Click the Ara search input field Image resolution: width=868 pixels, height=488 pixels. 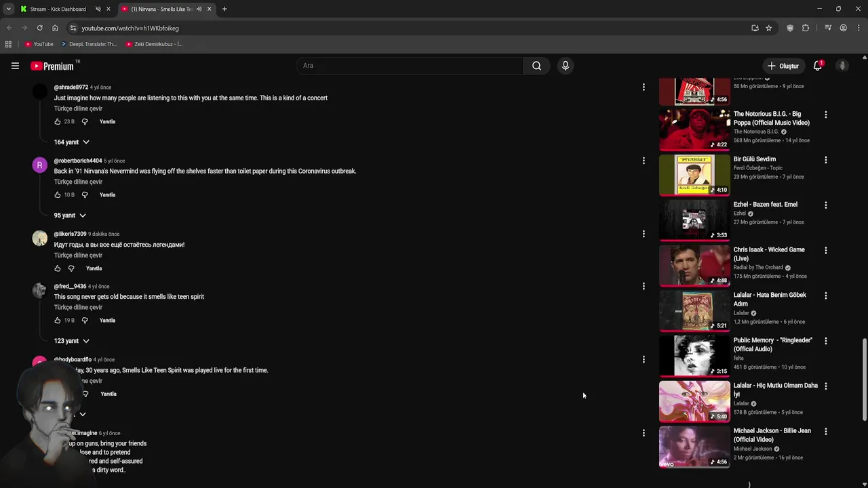tap(410, 66)
